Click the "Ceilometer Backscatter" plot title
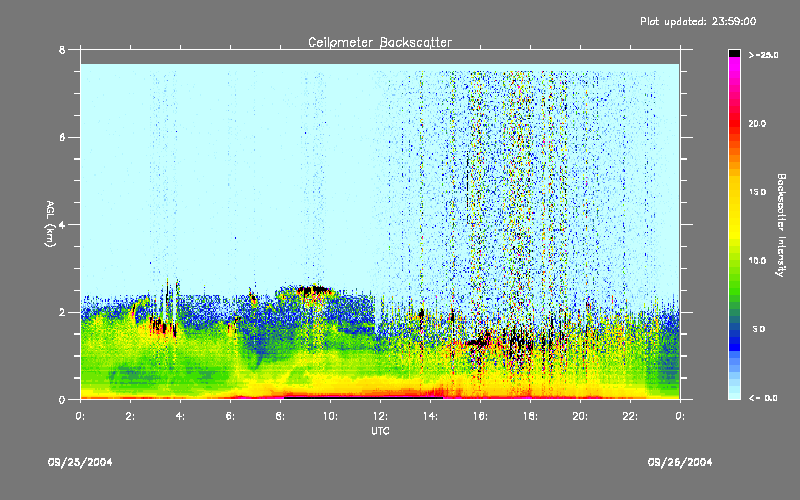 [380, 42]
